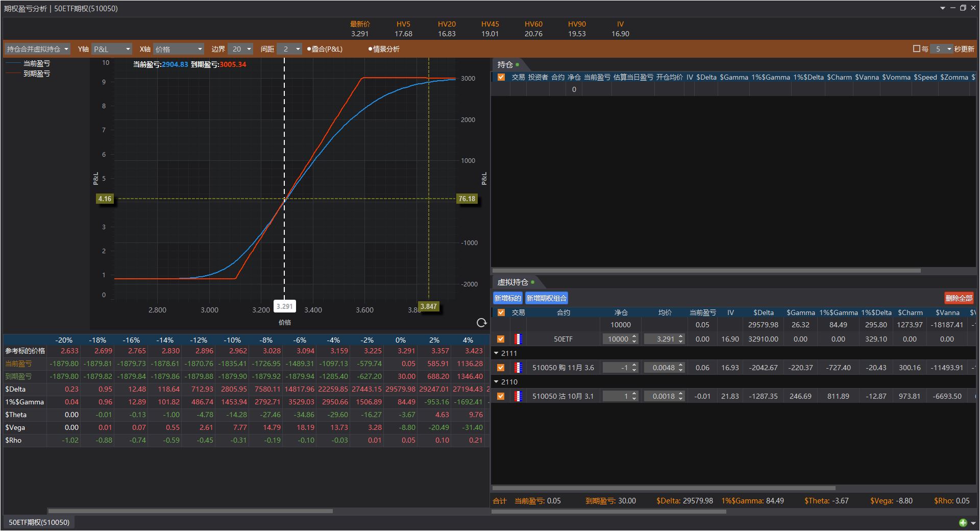Click the horizontal scrollbar under Greeks table
Image resolution: width=980 pixels, height=531 pixels.
pos(190,511)
